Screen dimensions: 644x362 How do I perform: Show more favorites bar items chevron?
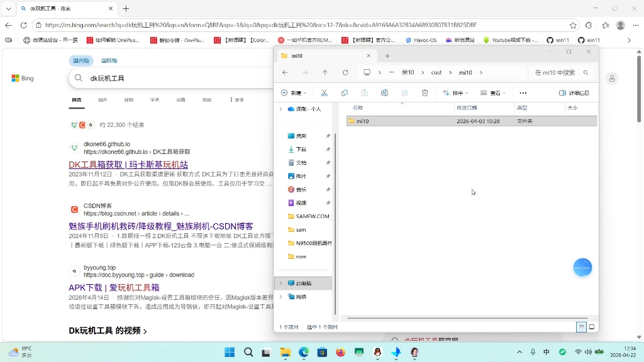click(x=629, y=40)
